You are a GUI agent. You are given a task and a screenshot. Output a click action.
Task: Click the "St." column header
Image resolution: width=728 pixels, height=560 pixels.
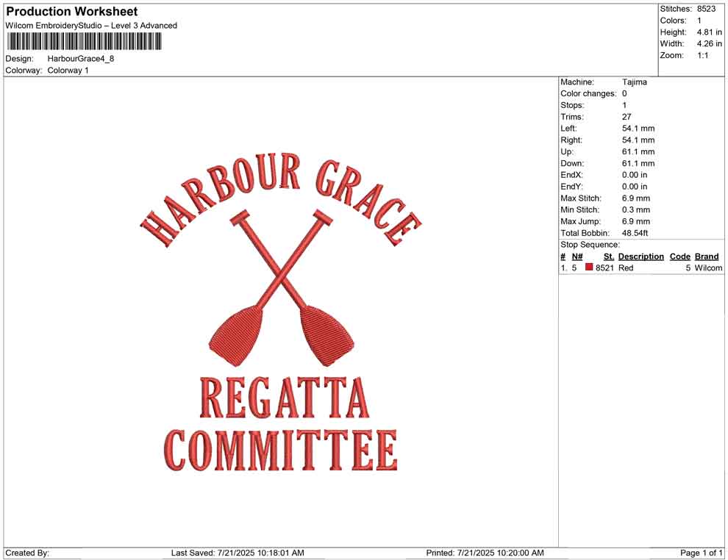(609, 256)
